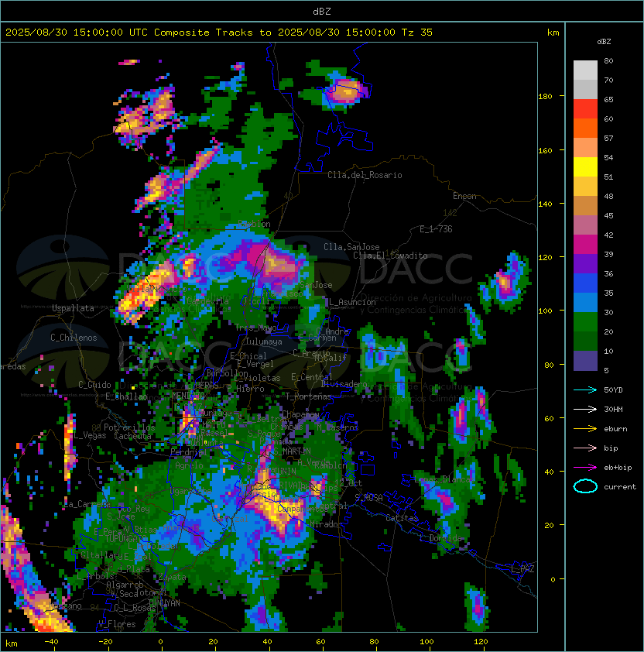Click the 'Zapata' map label
Viewport: 644px width, 652px height.
pos(172,577)
